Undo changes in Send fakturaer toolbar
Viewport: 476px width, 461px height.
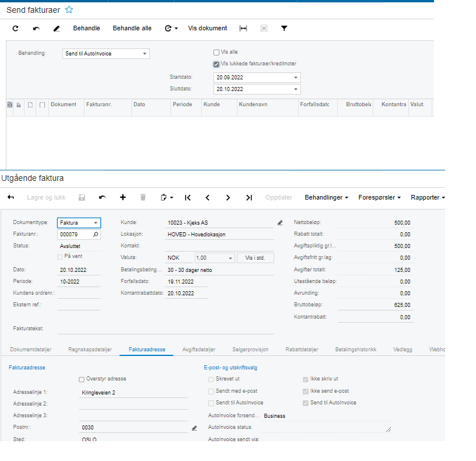36,28
